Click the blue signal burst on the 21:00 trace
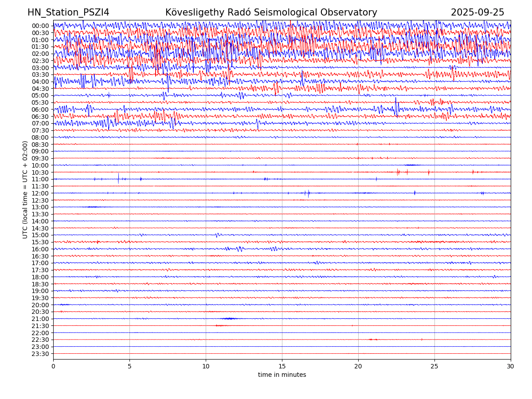Screen dimensions: 532x399 point(229,318)
